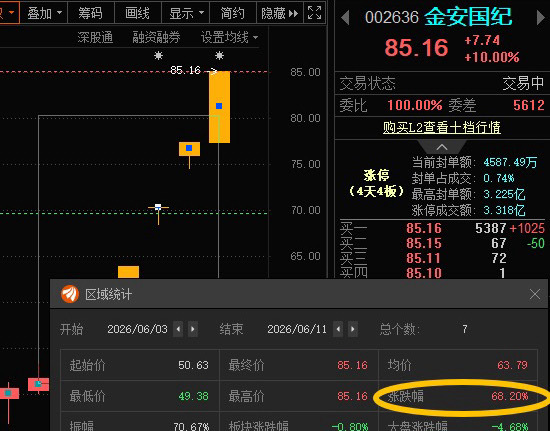Click blue marker on tallest candle
550x431 pixels.
tap(219, 106)
